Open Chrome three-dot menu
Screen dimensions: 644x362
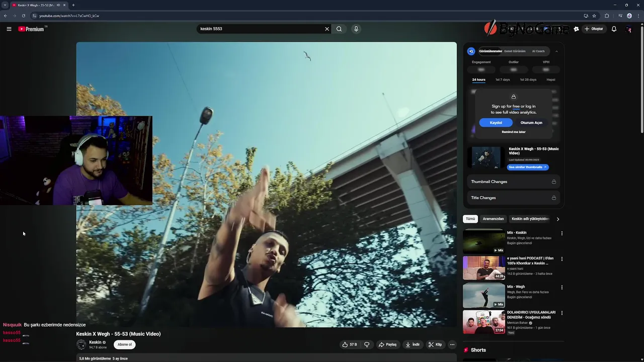pos(637,16)
